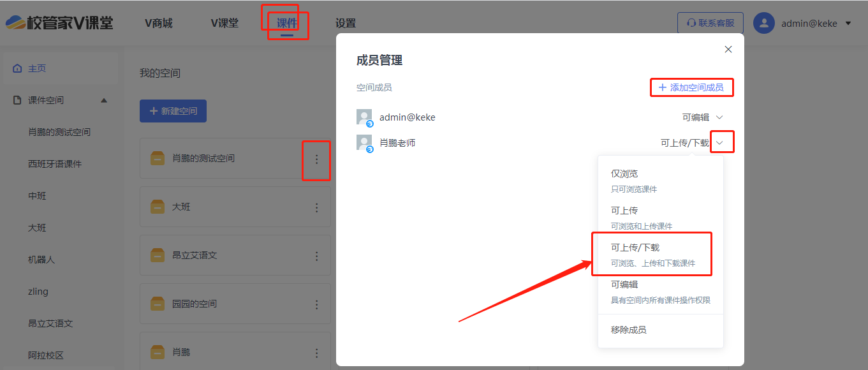Open zling in the sidebar
Image resolution: width=868 pixels, height=370 pixels.
pyautogui.click(x=38, y=292)
